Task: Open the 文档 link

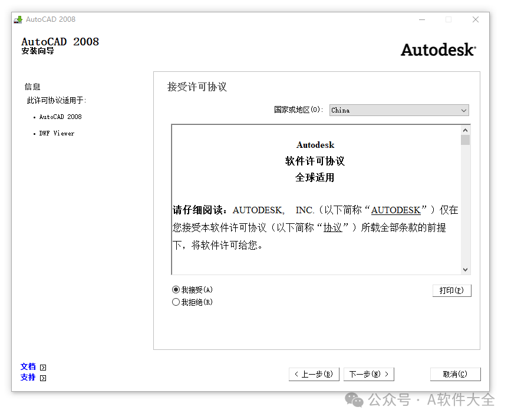Action: [x=28, y=366]
